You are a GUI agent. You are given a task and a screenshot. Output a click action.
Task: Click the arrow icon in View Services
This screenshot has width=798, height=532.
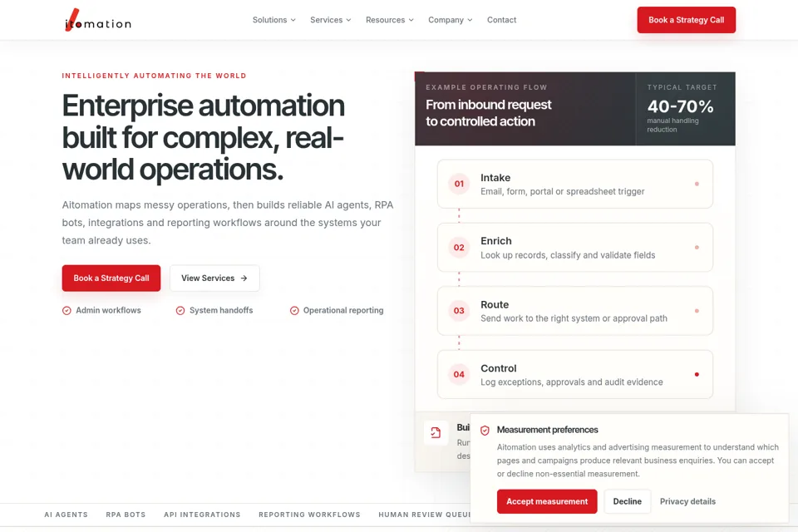click(244, 278)
